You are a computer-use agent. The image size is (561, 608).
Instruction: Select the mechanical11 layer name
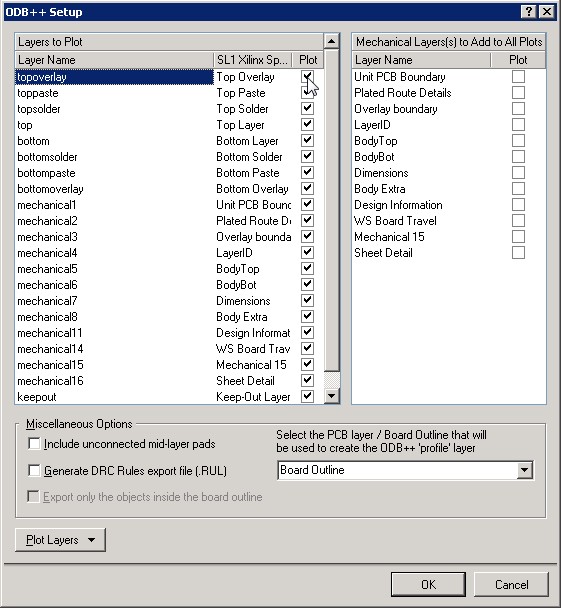pyautogui.click(x=50, y=333)
